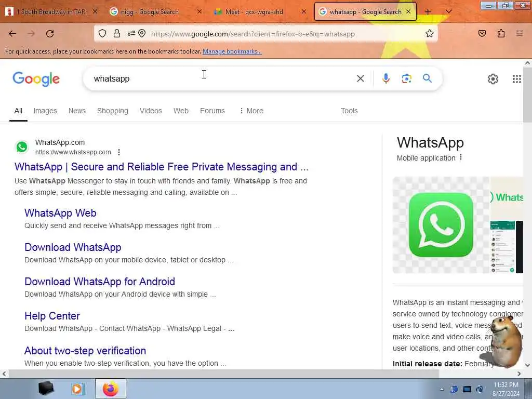Screen dimensions: 532x399
Task: Click the horizontal page scrollbar
Action: click(224, 374)
